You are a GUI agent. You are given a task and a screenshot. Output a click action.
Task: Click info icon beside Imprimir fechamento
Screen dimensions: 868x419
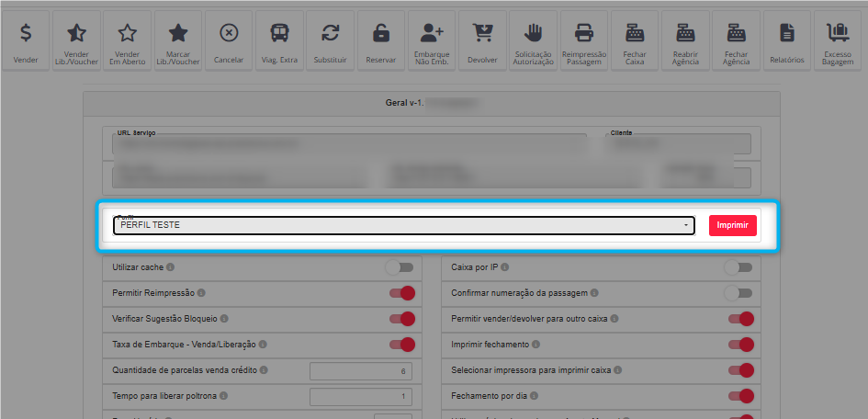(535, 345)
